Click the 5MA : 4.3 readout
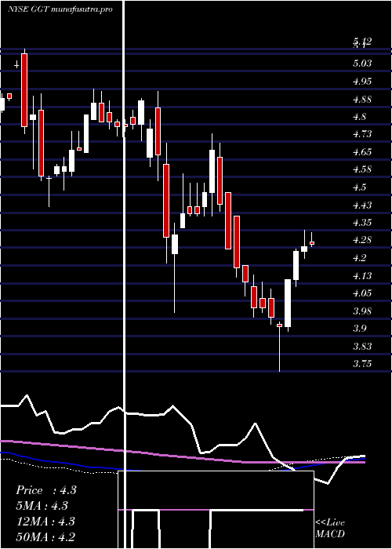The image size is (392, 549). coord(42,506)
